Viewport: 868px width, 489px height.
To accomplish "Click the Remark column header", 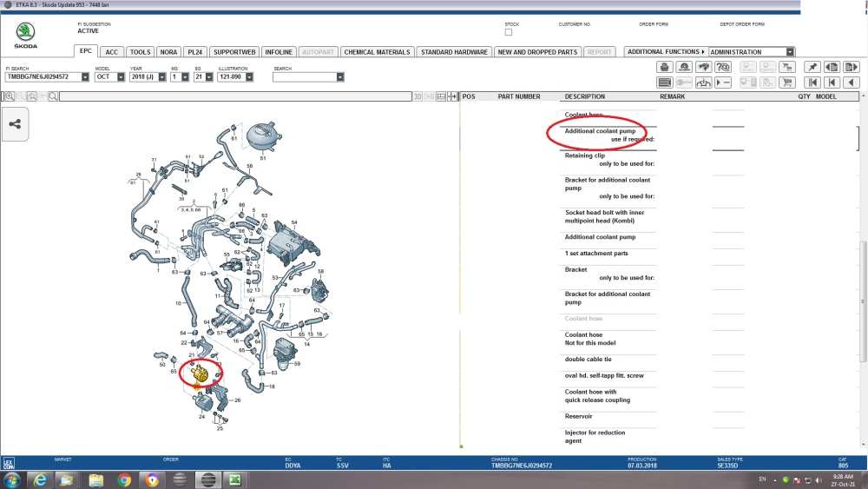I will (x=672, y=96).
